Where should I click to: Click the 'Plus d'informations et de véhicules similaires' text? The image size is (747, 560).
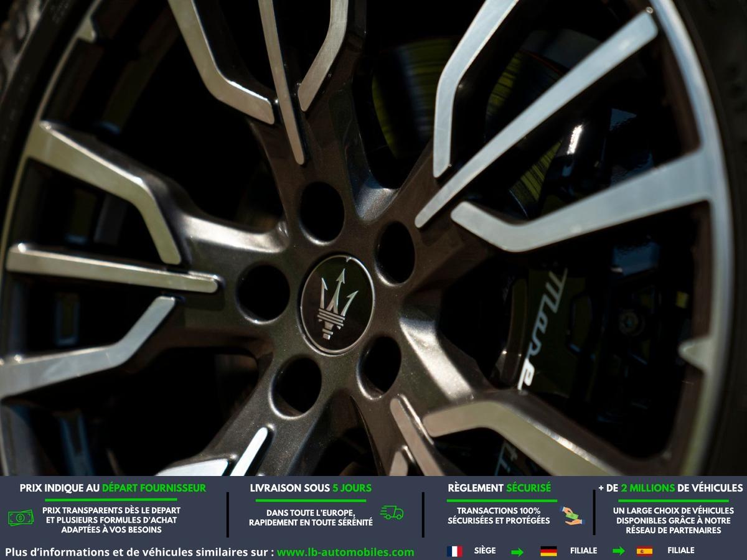click(139, 552)
